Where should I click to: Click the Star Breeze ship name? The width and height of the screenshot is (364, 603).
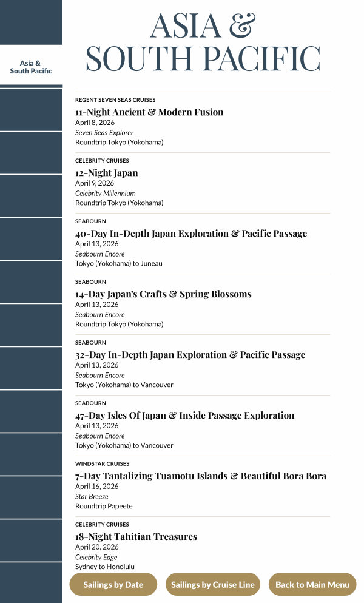coord(92,497)
